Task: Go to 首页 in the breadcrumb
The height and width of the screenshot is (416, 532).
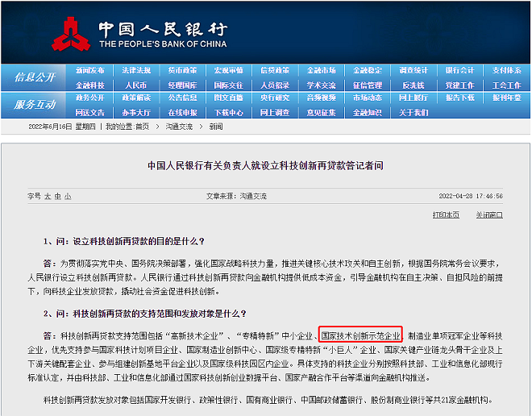Action: [x=142, y=127]
